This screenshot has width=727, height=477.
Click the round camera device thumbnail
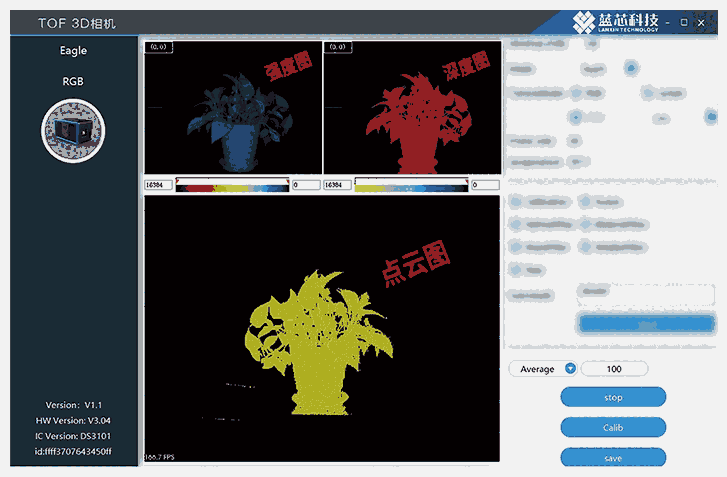73,131
